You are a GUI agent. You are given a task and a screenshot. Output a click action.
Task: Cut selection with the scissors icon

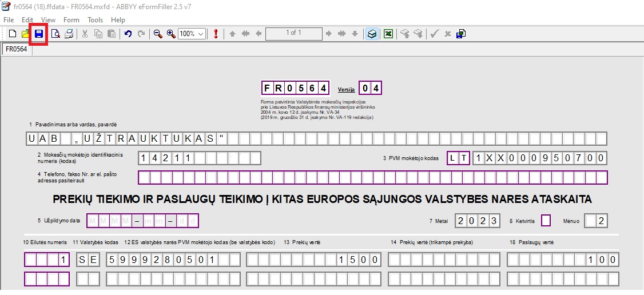pyautogui.click(x=85, y=34)
